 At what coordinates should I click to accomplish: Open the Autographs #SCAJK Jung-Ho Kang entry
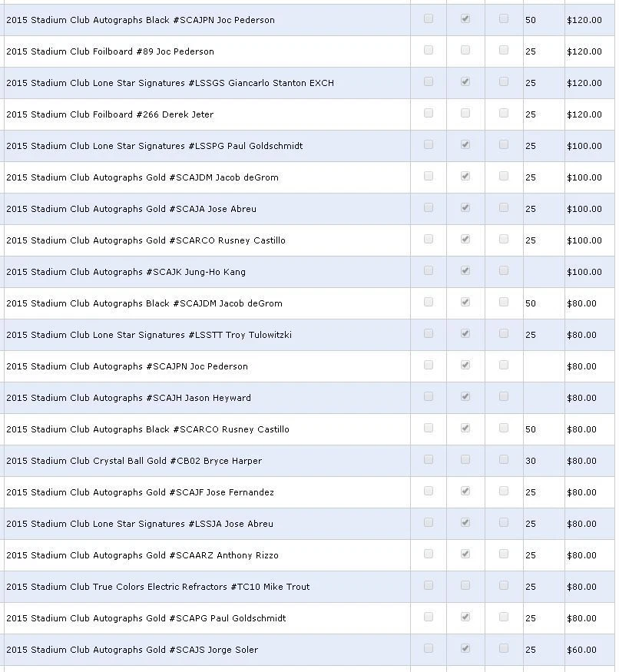tap(126, 272)
